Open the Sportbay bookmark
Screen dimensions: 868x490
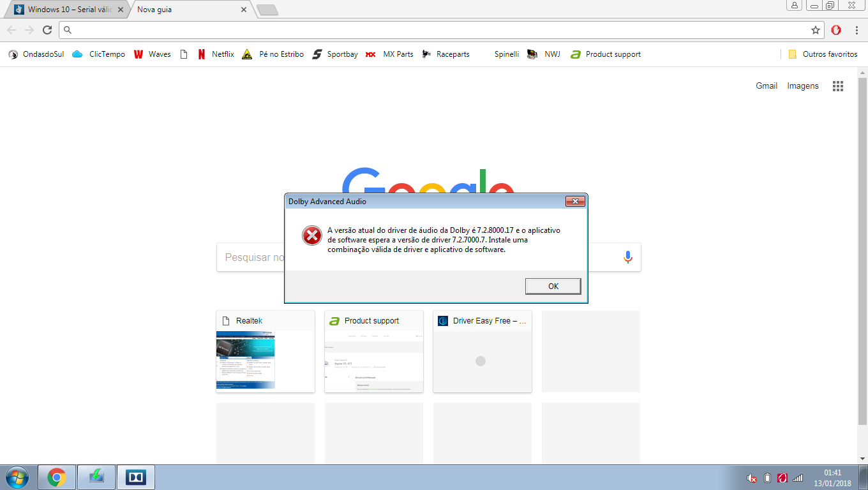pos(335,54)
